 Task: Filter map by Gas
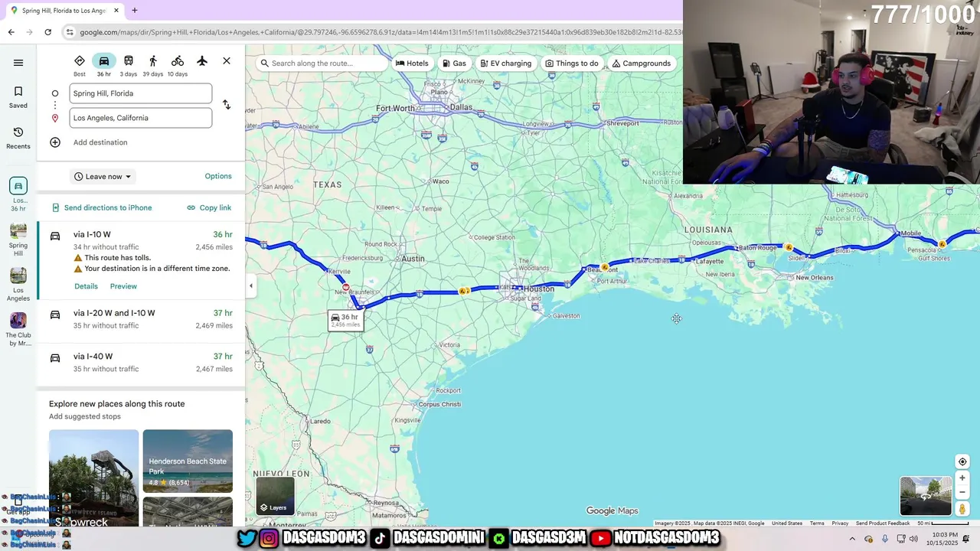[x=454, y=64]
